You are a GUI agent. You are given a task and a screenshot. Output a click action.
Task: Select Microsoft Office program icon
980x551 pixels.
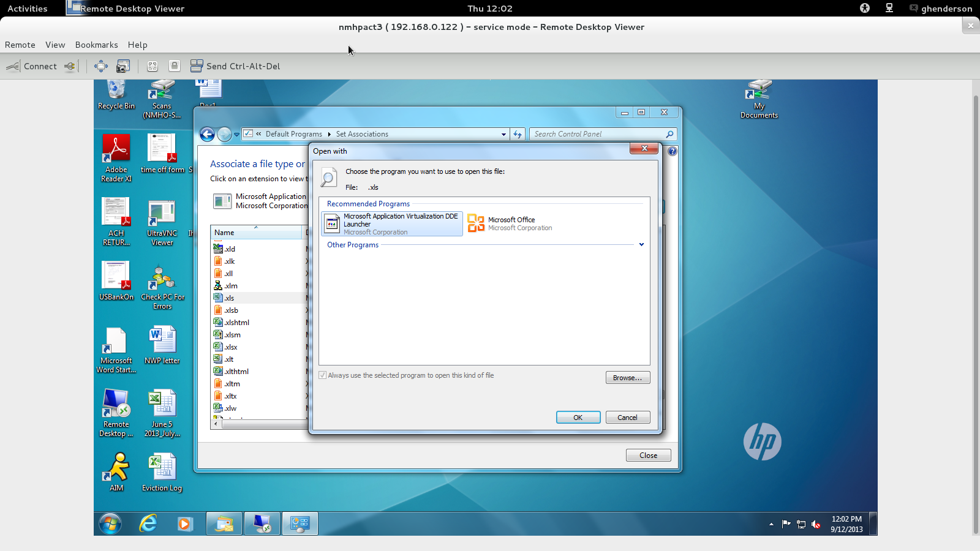pyautogui.click(x=476, y=223)
